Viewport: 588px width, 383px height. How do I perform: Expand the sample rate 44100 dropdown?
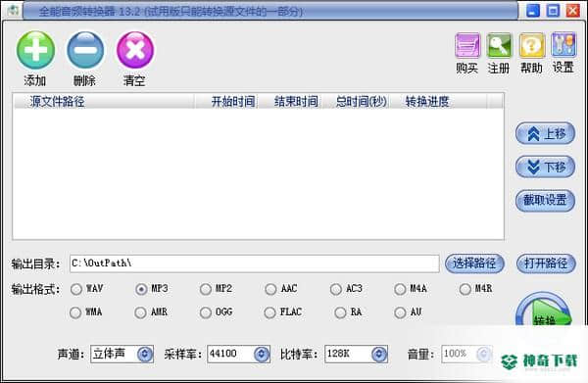click(262, 354)
